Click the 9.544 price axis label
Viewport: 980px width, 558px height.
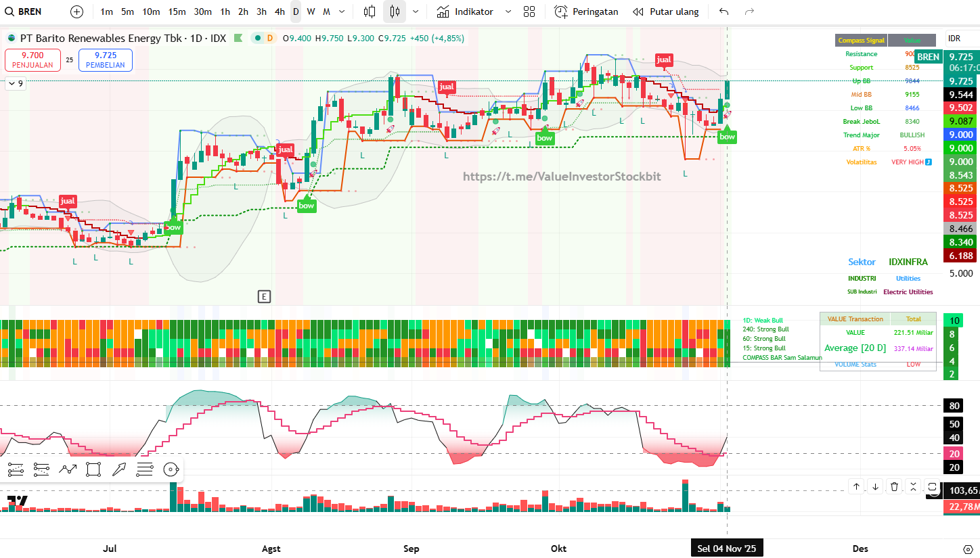click(961, 95)
